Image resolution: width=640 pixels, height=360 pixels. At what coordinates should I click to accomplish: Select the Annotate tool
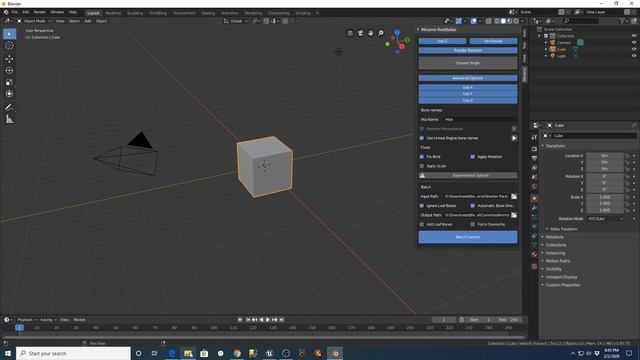coord(9,107)
